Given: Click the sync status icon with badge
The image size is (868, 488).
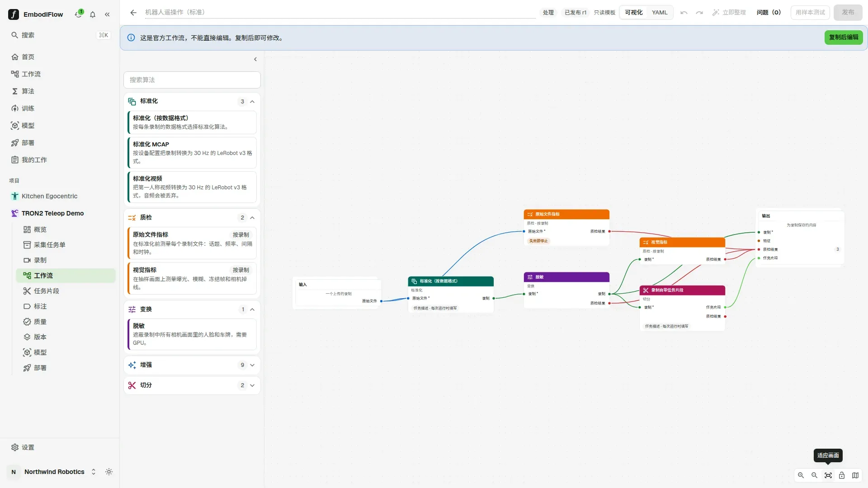Looking at the screenshot, I should pos(79,14).
